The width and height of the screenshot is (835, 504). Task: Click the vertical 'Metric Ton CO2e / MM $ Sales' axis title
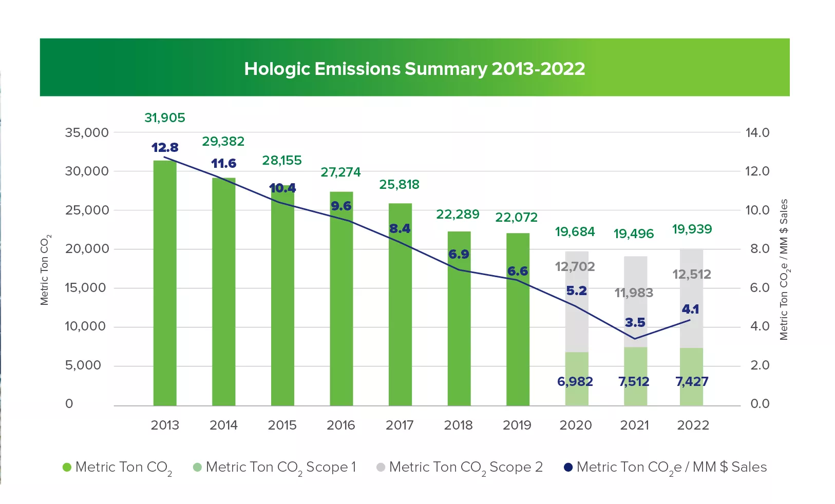(x=784, y=269)
